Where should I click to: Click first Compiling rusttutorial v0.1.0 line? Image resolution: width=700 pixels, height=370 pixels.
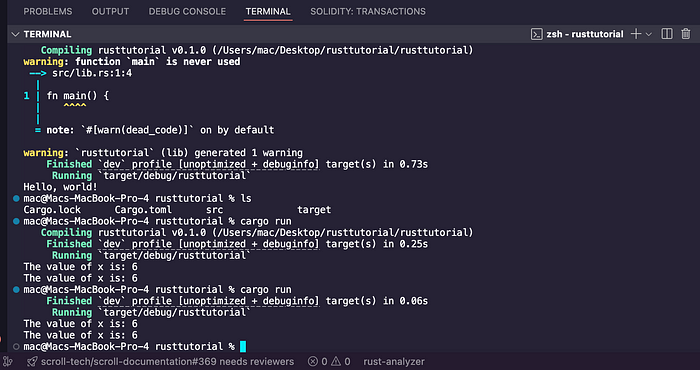[x=257, y=50]
